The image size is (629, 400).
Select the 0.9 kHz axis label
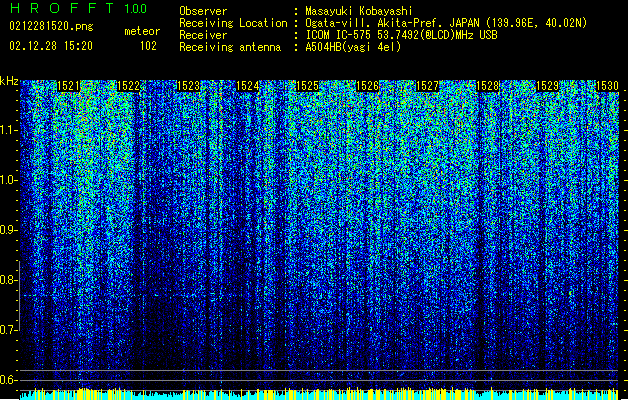coord(8,230)
